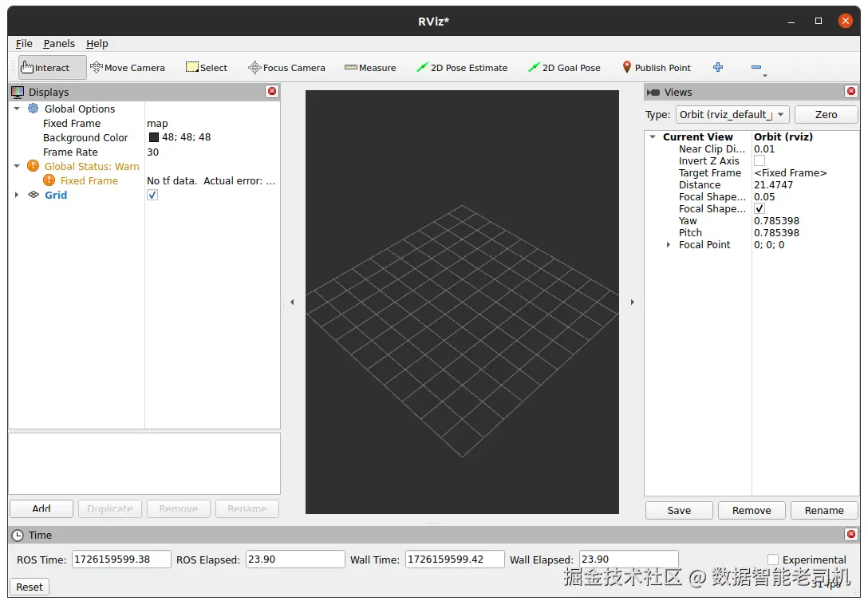Screen dimensions: 868x605
Task: Click the Distance value 21.4747
Action: pyautogui.click(x=773, y=184)
